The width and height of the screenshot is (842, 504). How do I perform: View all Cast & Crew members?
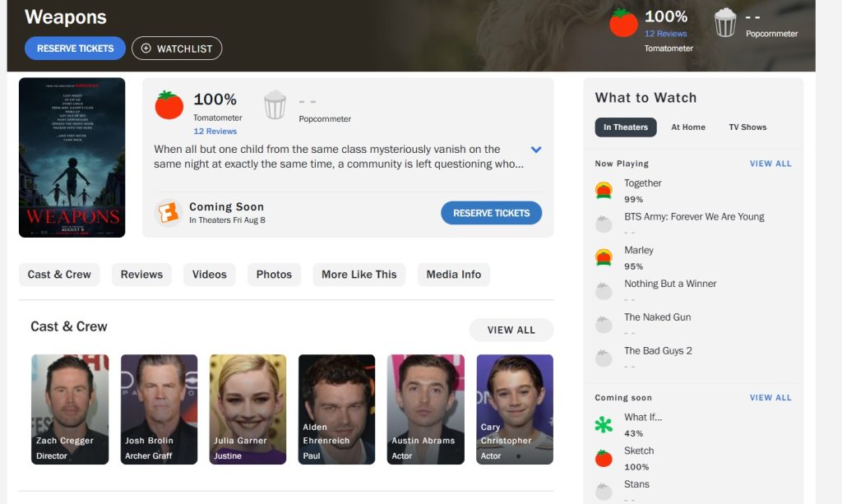click(x=511, y=330)
